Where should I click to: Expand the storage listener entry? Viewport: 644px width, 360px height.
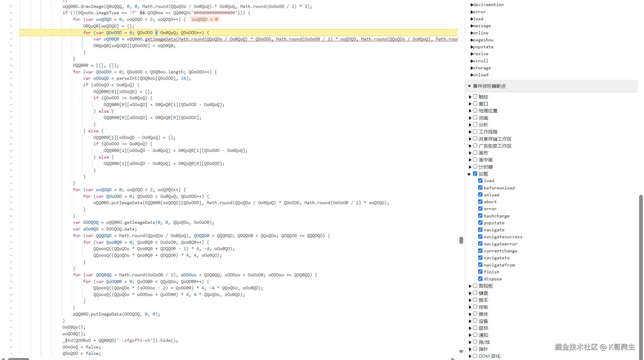(472, 68)
